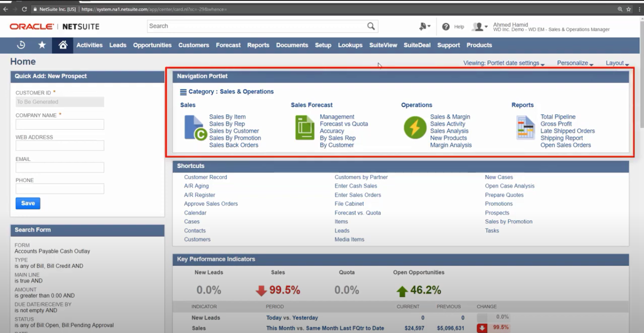The height and width of the screenshot is (333, 644).
Task: Open the Leads menu
Action: [118, 45]
